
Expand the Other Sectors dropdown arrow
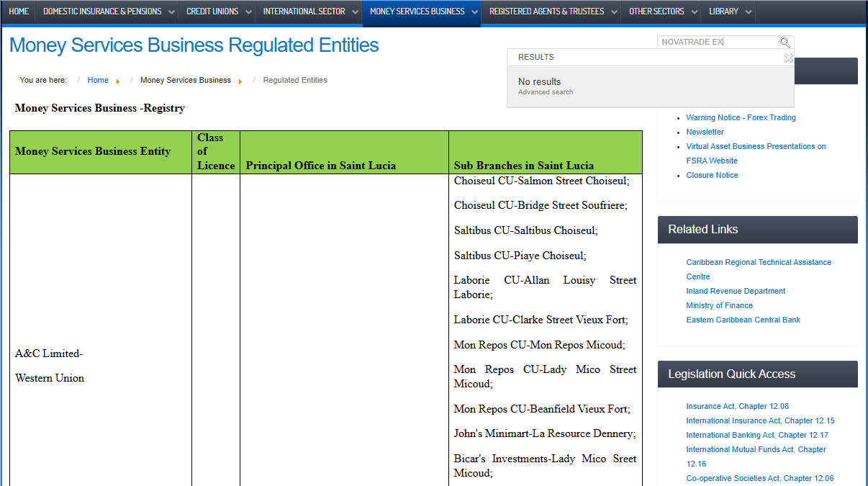pos(694,12)
